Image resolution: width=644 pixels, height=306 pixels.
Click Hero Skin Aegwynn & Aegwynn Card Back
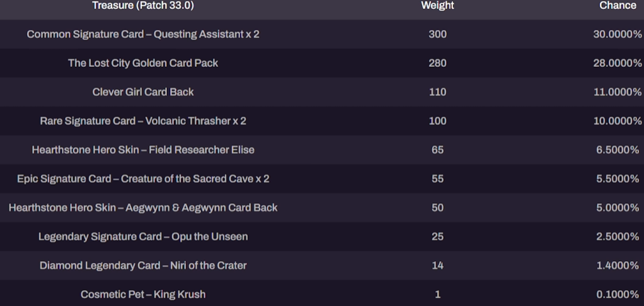[143, 208]
